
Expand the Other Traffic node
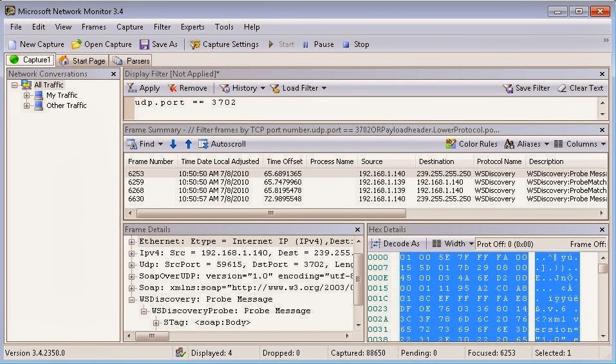(x=26, y=105)
